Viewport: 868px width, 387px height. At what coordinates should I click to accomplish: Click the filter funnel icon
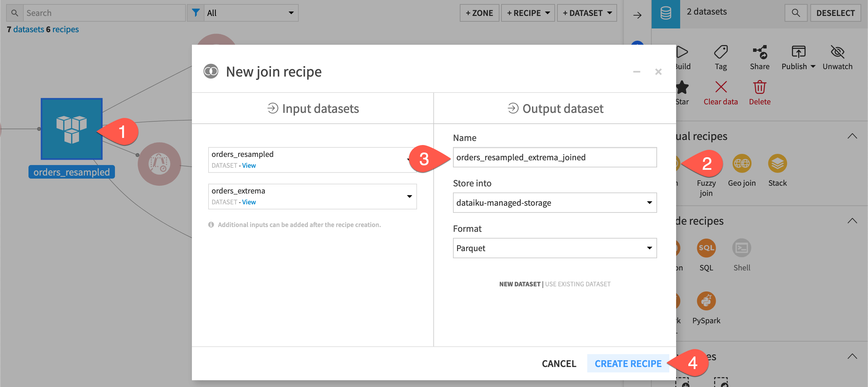point(196,13)
